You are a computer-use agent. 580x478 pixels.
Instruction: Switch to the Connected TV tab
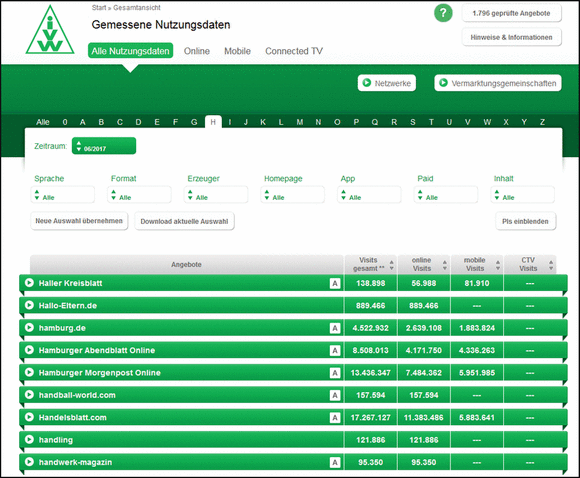[x=294, y=51]
